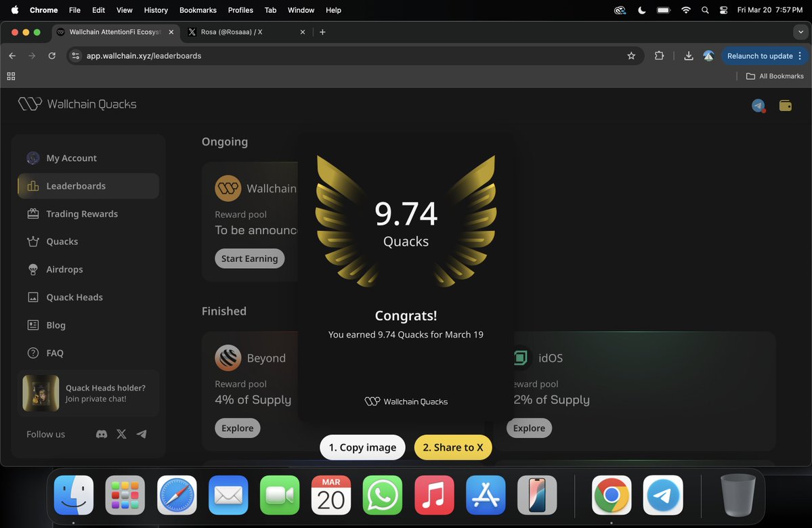Open Trash in the Dock

(x=738, y=495)
